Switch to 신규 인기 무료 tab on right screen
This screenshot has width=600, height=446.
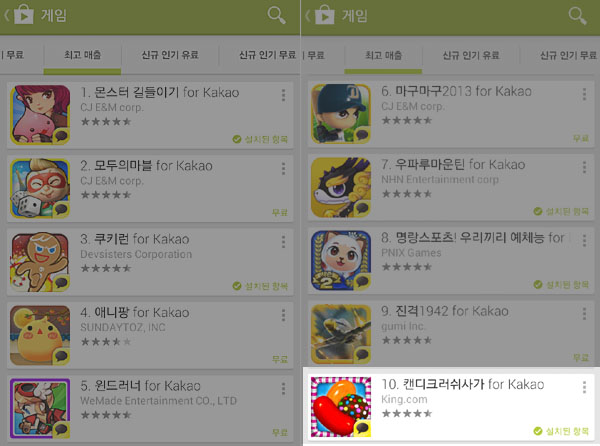pos(568,55)
